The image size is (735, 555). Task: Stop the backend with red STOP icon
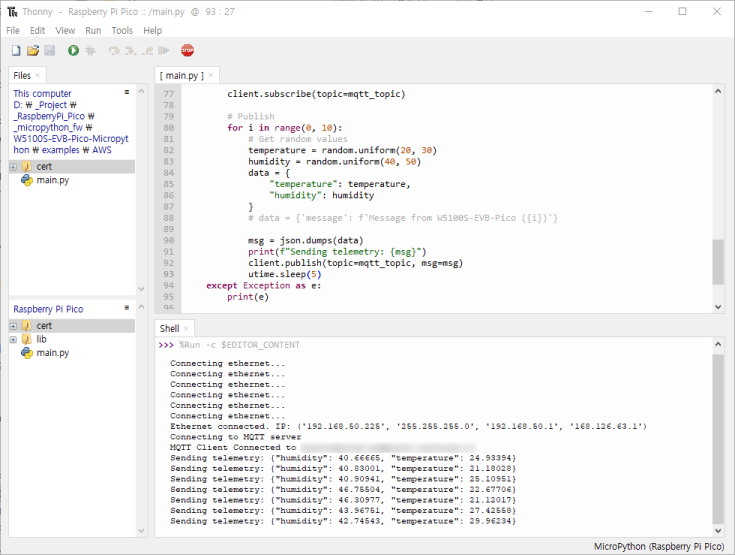coord(188,51)
